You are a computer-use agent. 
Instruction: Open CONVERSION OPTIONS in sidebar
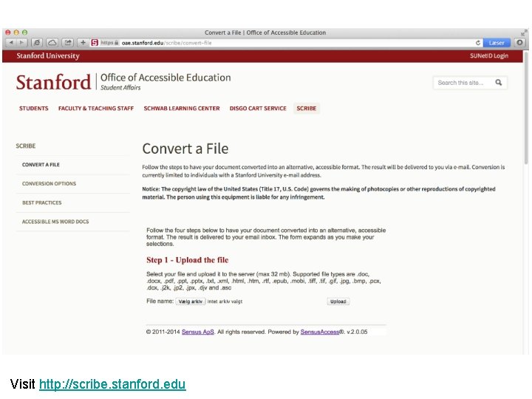point(49,184)
